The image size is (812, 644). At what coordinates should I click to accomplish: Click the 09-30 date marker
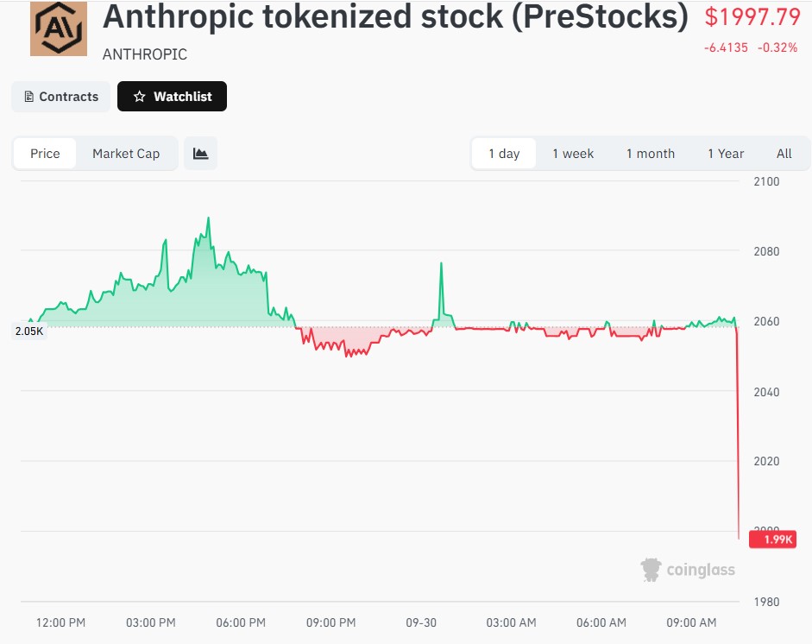(421, 622)
